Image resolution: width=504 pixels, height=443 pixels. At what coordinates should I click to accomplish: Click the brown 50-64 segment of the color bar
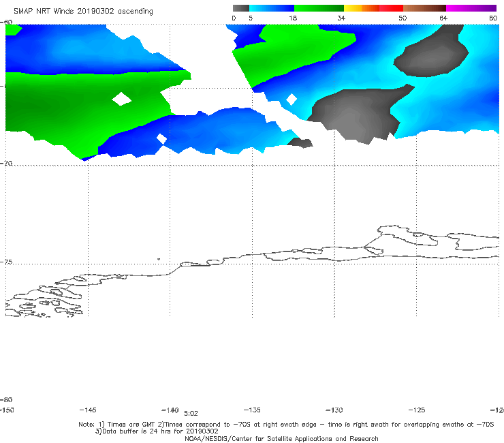pos(424,8)
